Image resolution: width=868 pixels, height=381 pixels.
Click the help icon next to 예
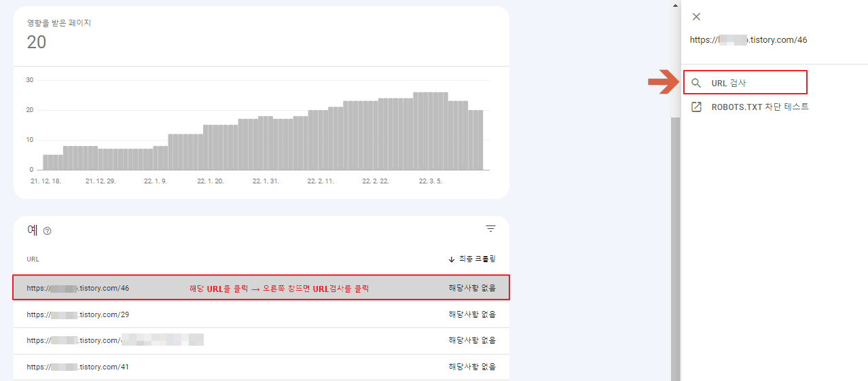(x=48, y=231)
